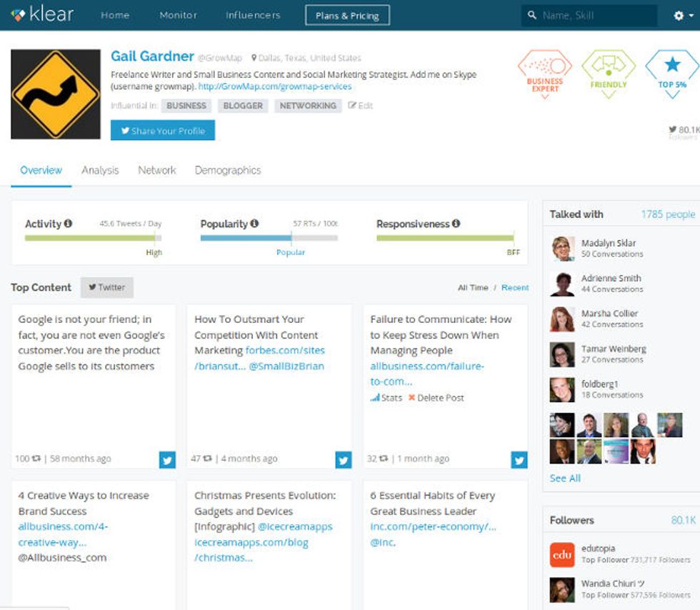
Task: Click See All under Talked with
Action: (x=565, y=479)
